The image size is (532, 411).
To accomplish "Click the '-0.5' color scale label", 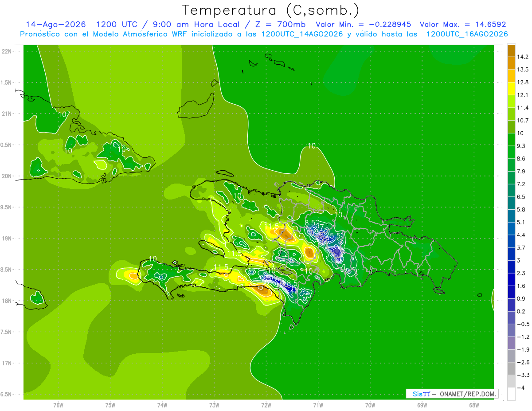I will 523,324.
